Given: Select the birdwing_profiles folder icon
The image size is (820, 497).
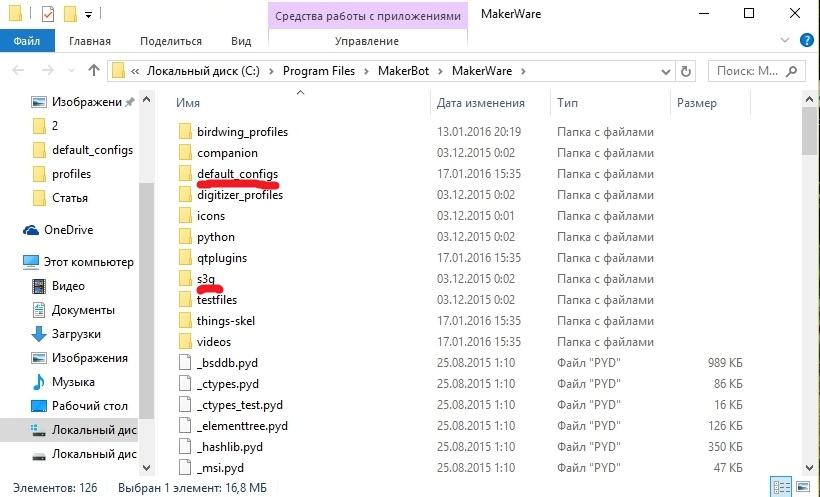Looking at the screenshot, I should click(x=185, y=132).
